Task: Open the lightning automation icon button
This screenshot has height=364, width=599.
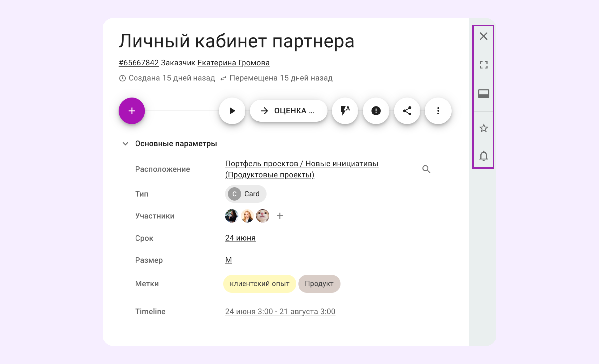Action: pyautogui.click(x=345, y=111)
